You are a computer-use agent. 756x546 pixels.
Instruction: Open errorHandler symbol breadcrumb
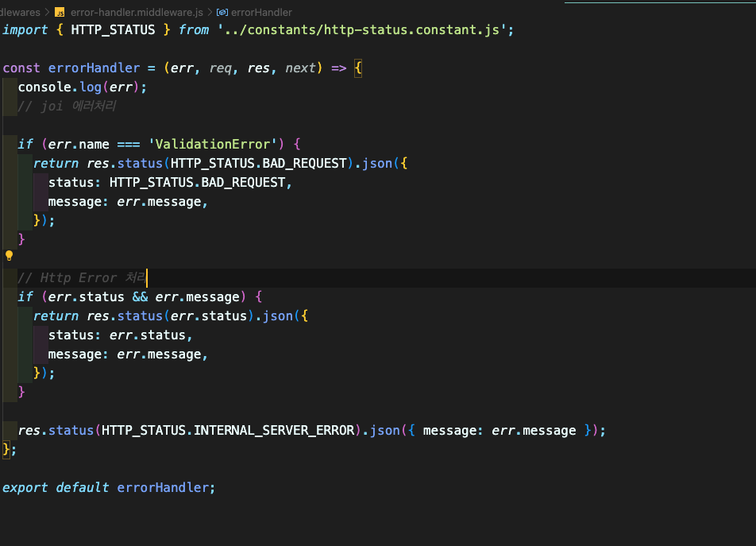click(x=261, y=12)
